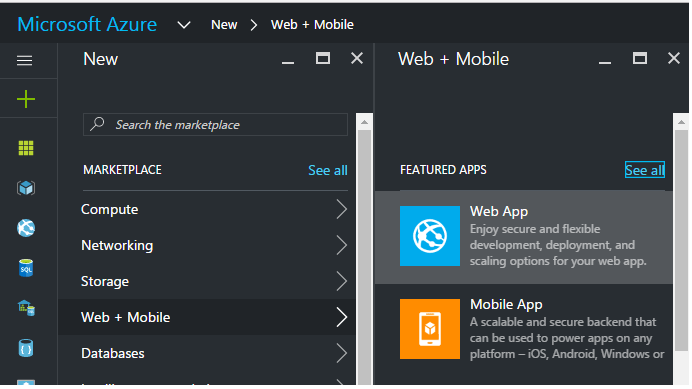692x389 pixels.
Task: Open the hamburger menu in the sidebar
Action: coord(25,60)
